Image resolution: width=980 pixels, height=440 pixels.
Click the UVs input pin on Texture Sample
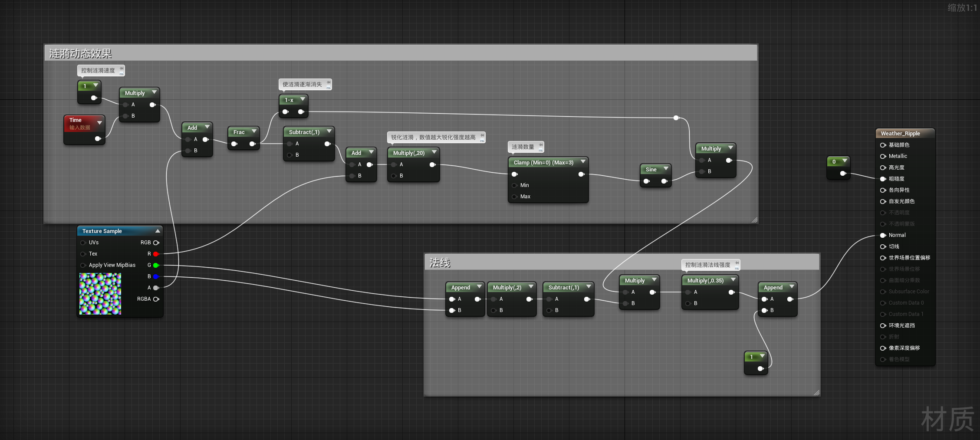click(x=83, y=243)
